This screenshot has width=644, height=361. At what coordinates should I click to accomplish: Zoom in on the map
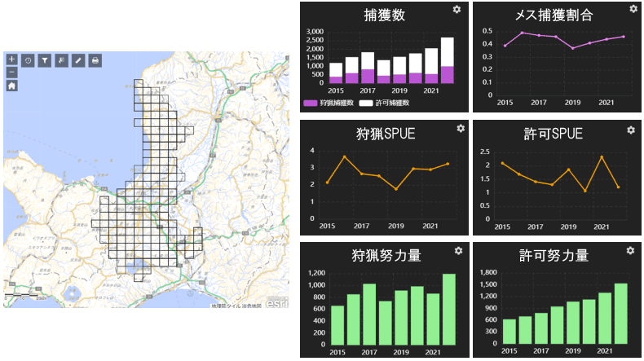point(11,59)
